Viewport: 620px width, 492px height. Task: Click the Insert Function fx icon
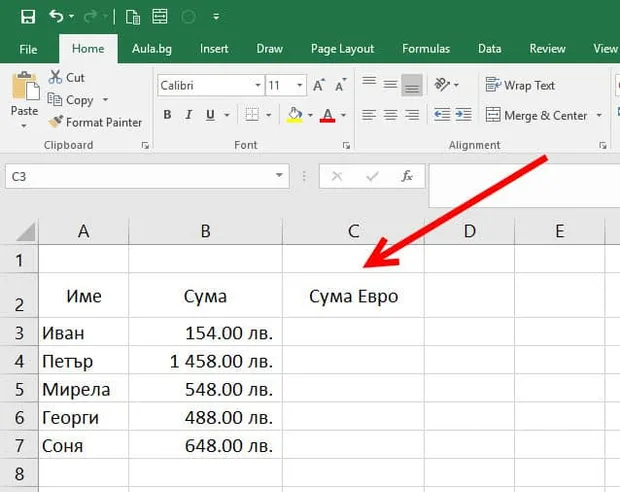[x=407, y=176]
